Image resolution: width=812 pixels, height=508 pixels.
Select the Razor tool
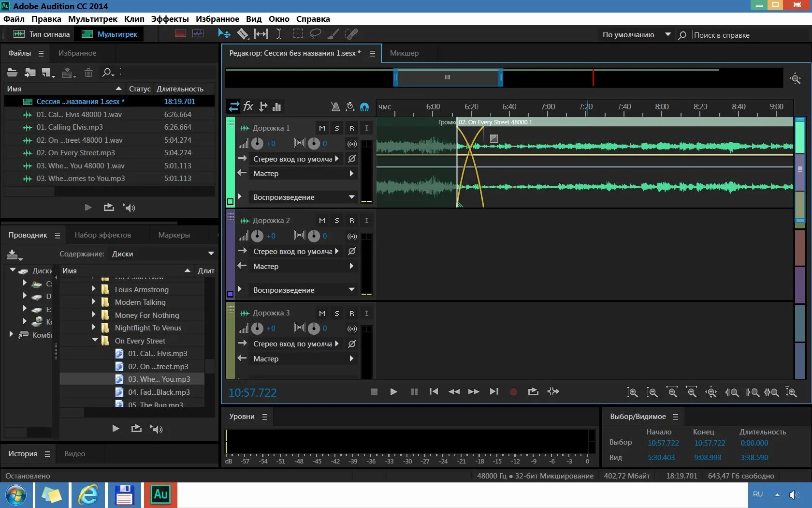[243, 34]
